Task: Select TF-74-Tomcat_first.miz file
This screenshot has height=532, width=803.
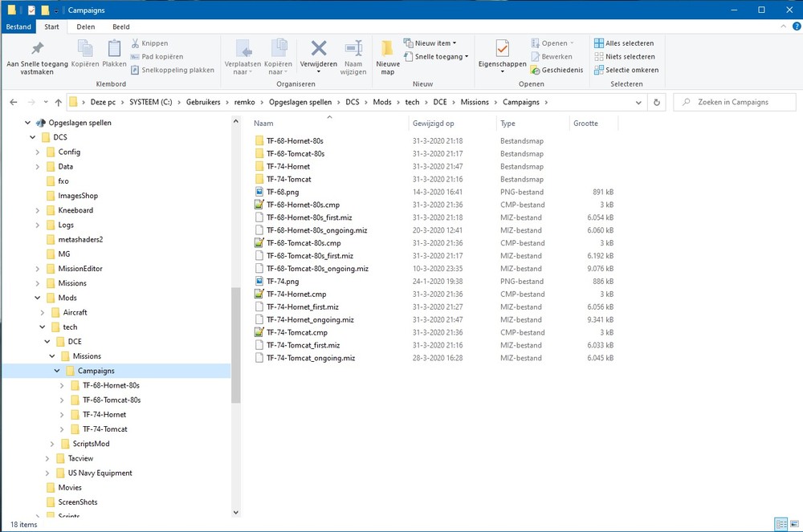Action: coord(297,345)
